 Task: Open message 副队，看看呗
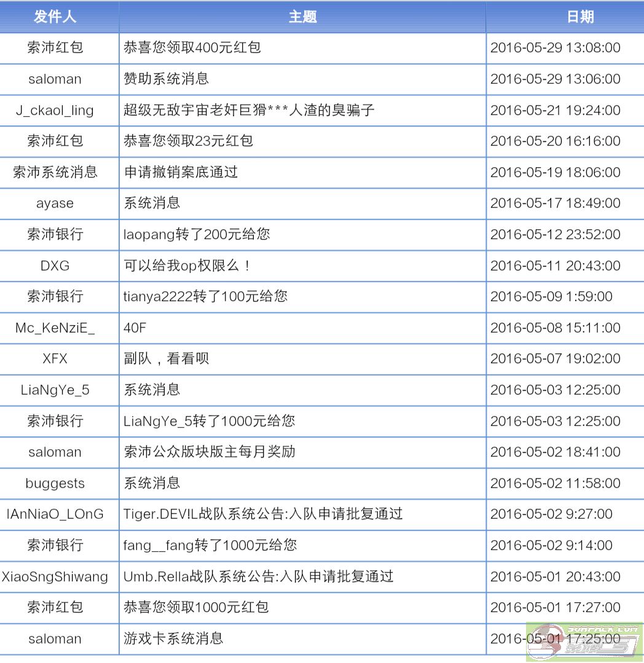click(166, 359)
